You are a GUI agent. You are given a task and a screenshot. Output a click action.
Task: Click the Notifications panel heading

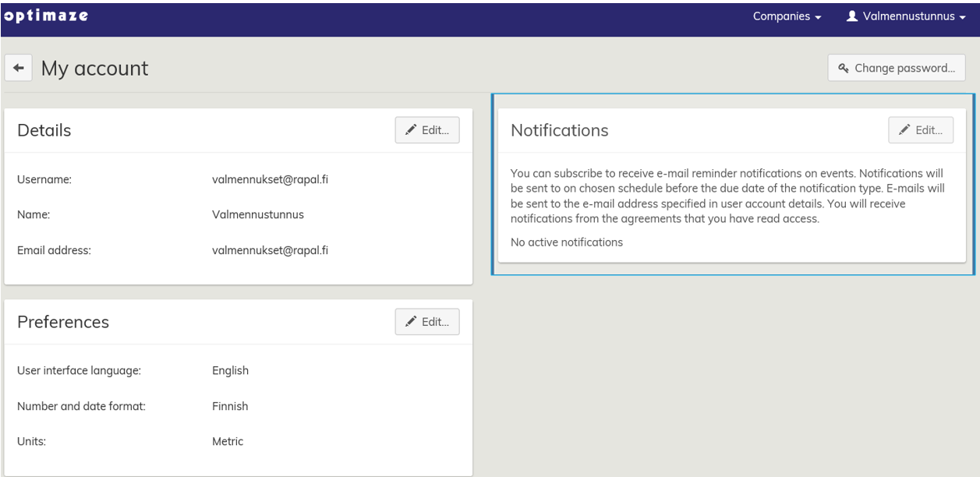[x=559, y=131]
